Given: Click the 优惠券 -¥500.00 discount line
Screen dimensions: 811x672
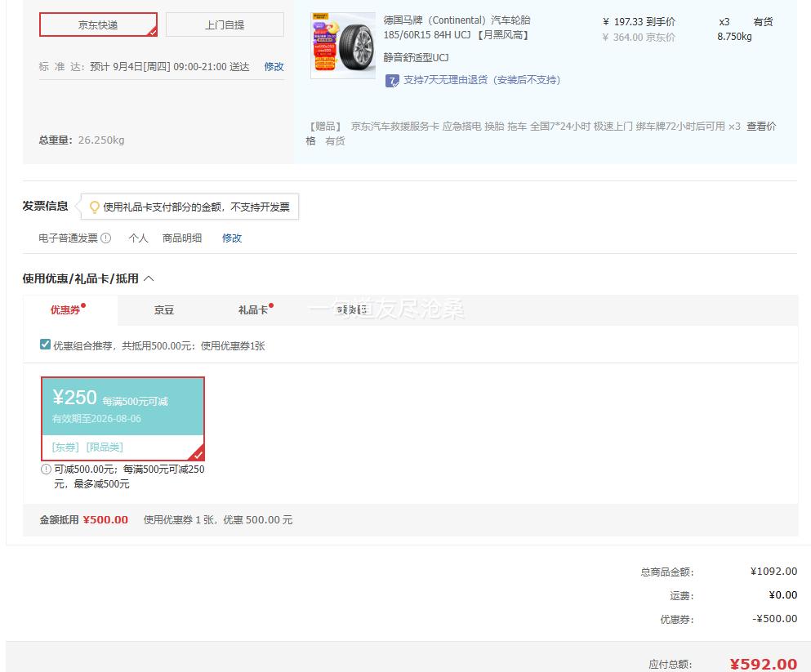Looking at the screenshot, I should pyautogui.click(x=729, y=619).
